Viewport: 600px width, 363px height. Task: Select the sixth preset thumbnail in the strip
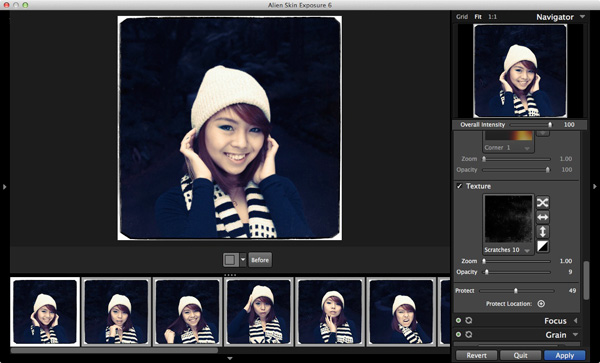tap(401, 312)
